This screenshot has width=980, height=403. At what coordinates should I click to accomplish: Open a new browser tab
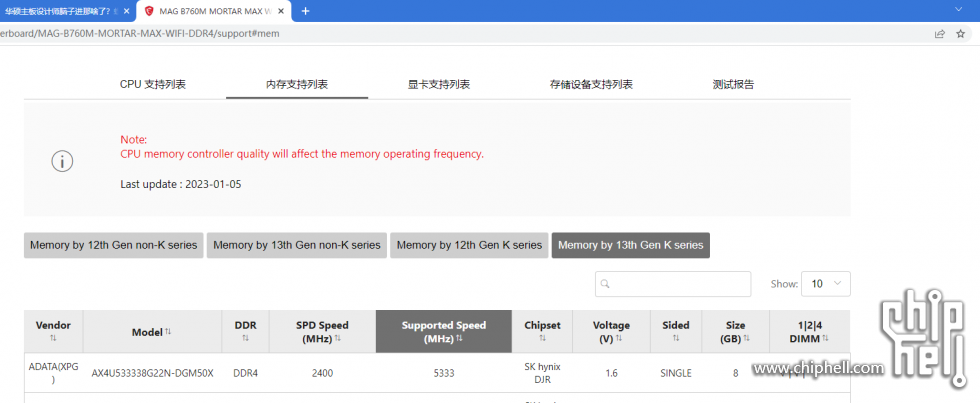(305, 11)
